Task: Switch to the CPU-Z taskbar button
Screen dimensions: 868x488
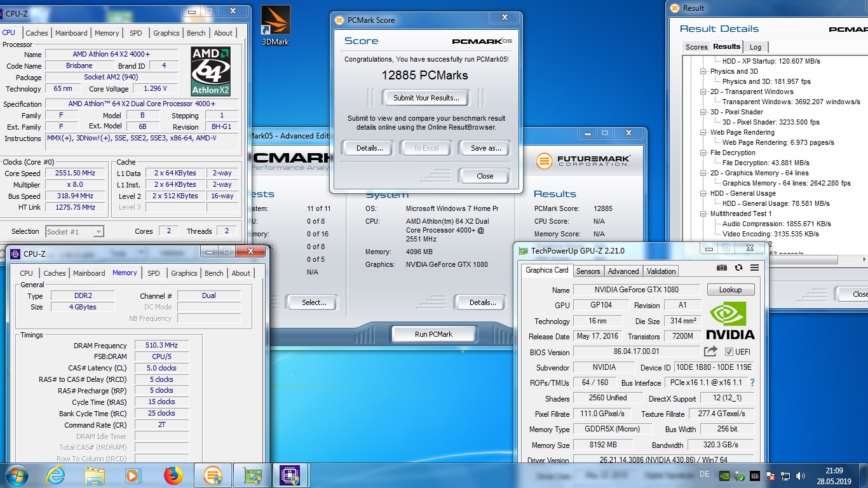Action: [x=290, y=475]
